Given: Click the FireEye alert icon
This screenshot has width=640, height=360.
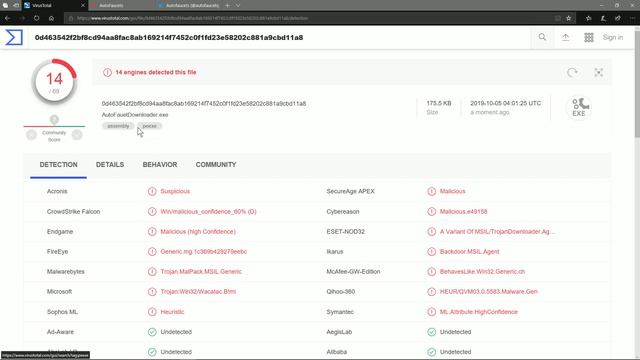Looking at the screenshot, I should tap(152, 251).
